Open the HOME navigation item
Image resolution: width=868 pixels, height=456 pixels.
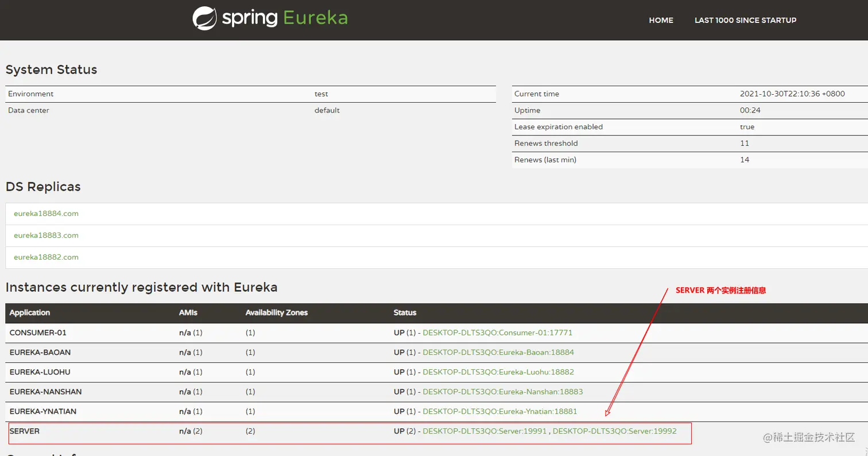click(x=661, y=20)
